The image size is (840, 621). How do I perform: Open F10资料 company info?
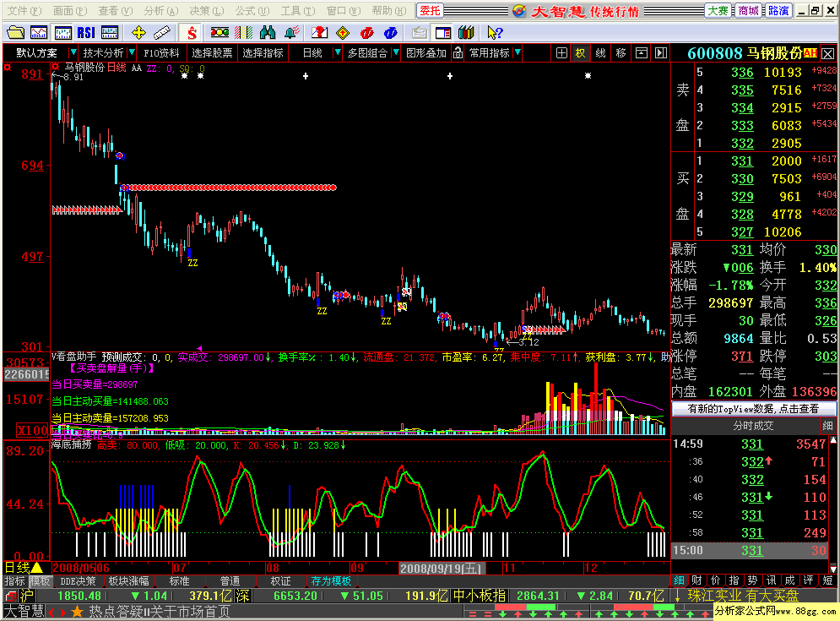[x=161, y=52]
